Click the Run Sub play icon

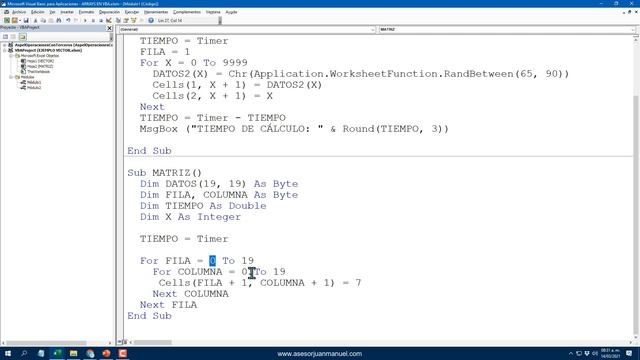pos(85,20)
